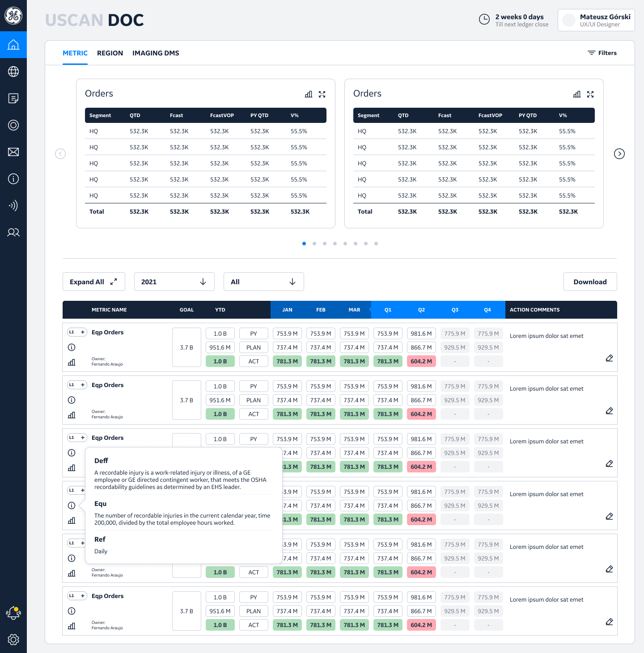The width and height of the screenshot is (644, 653).
Task: Open the notifications bell icon
Action: point(13,613)
